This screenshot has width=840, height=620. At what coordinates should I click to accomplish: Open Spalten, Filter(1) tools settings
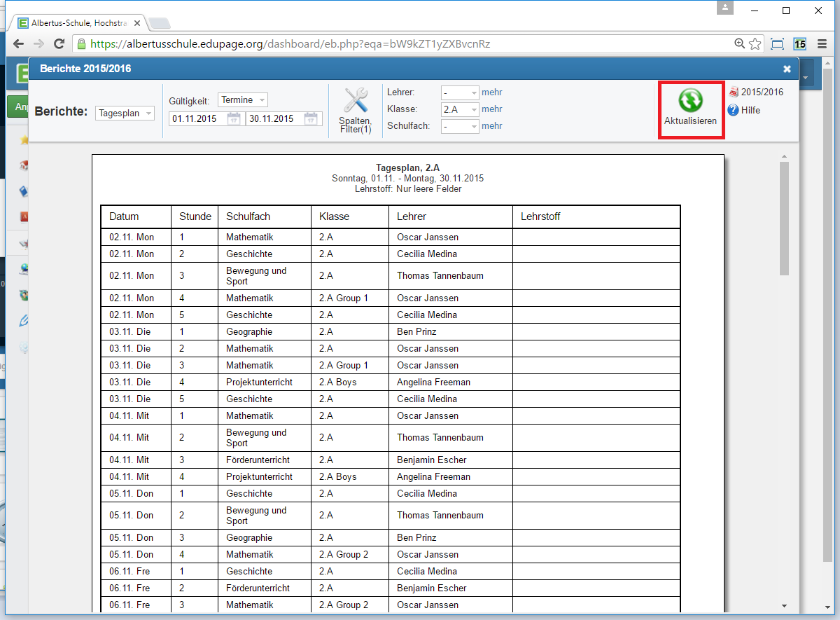click(356, 111)
